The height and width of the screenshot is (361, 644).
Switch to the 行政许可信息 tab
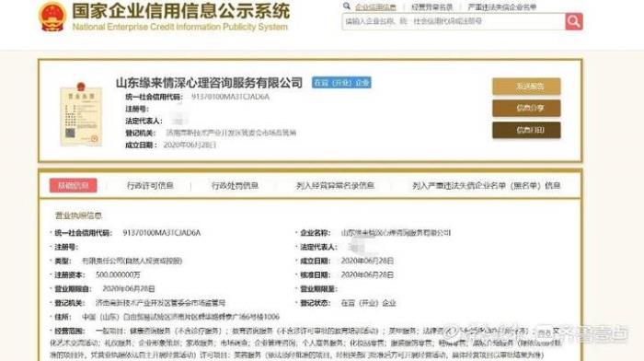(150, 186)
